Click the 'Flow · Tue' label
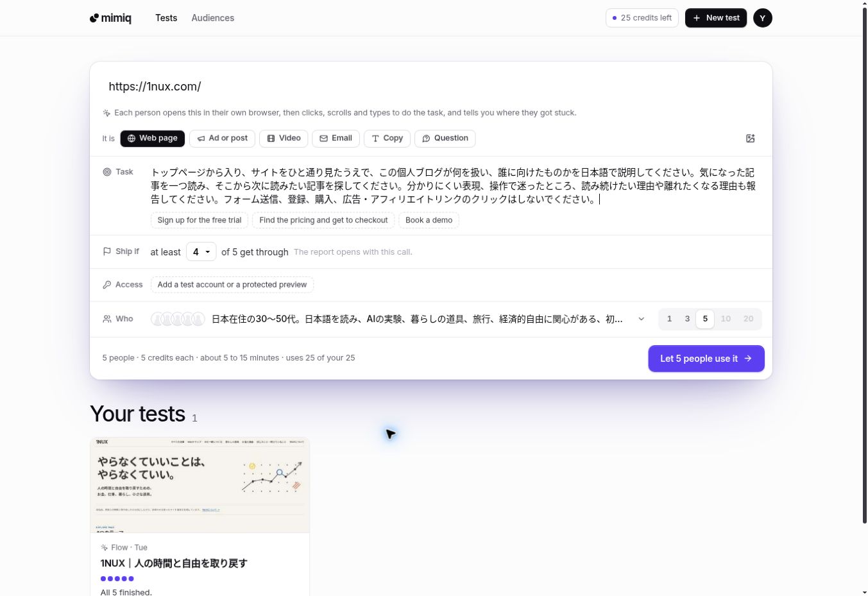 [129, 548]
